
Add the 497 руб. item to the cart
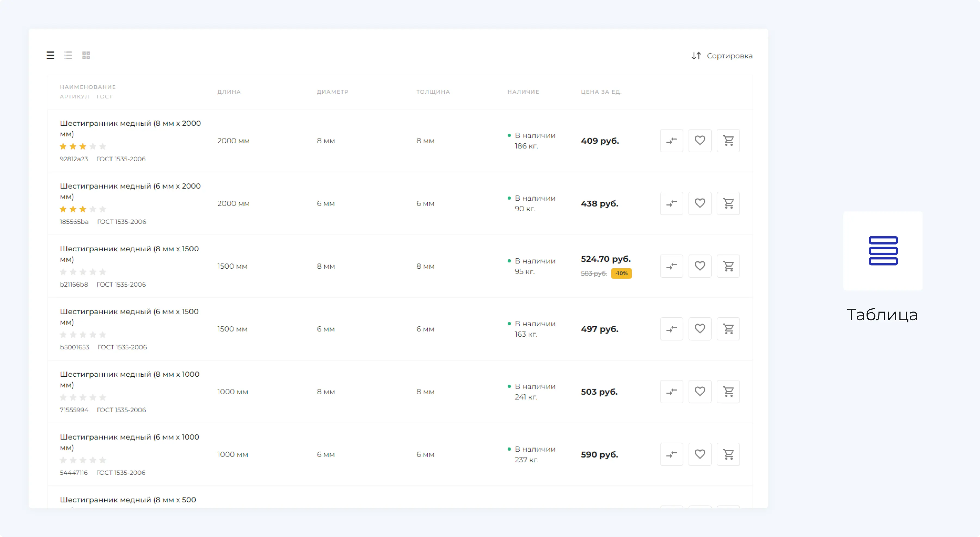728,329
